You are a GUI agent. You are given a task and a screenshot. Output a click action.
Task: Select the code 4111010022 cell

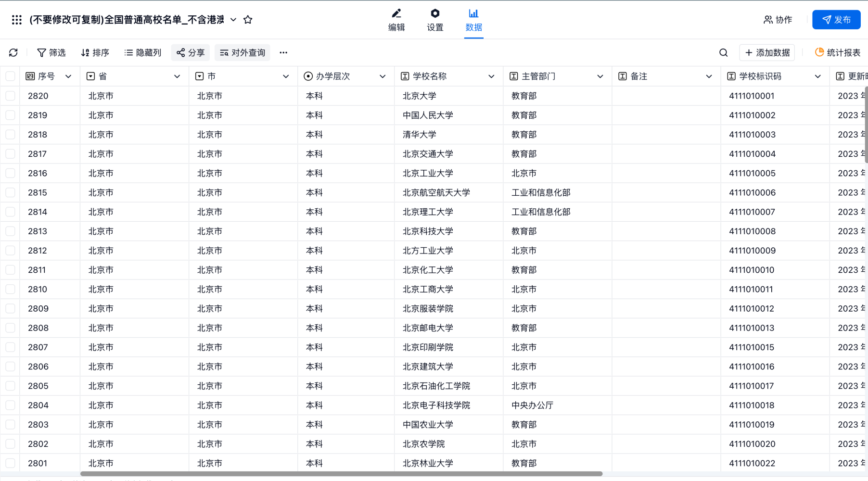(775, 463)
